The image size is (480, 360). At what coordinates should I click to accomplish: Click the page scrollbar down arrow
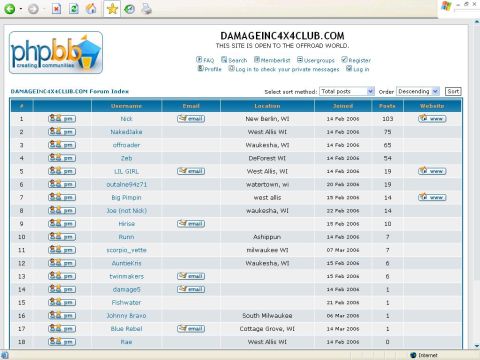point(477,346)
